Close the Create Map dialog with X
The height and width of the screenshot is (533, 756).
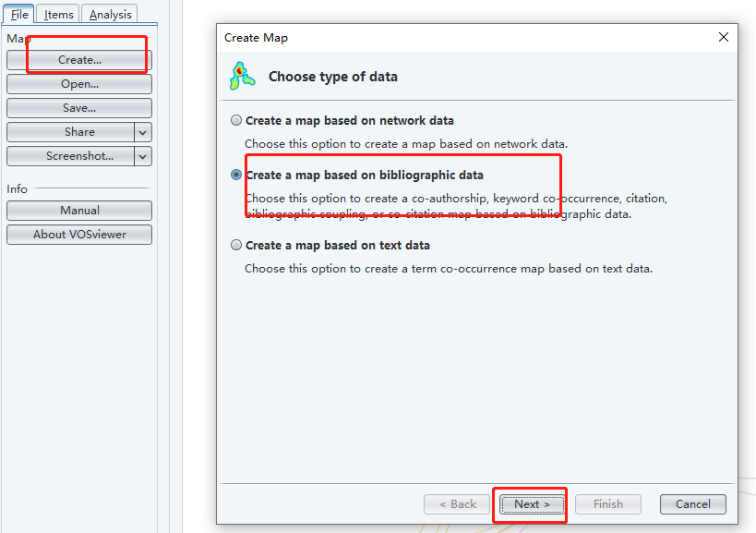723,37
